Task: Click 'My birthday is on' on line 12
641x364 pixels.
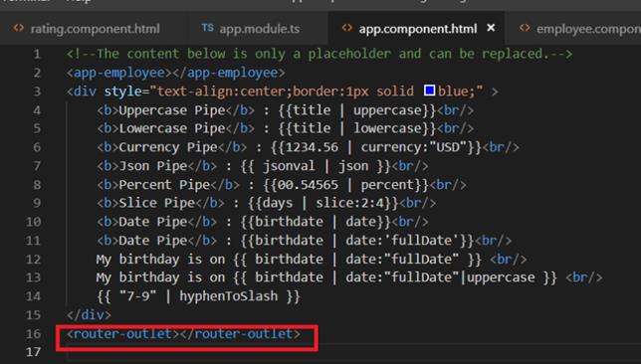Action: click(160, 260)
